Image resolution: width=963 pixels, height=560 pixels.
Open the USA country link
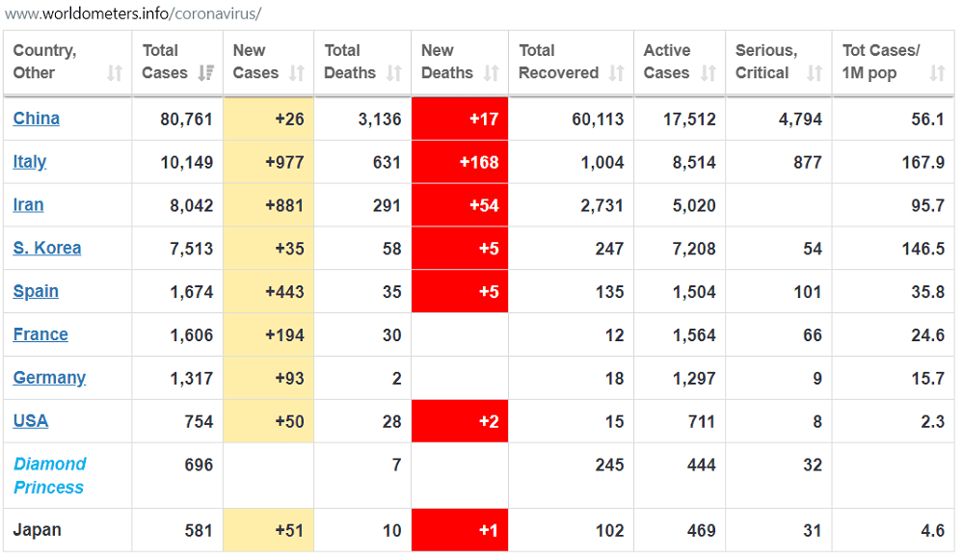click(31, 421)
